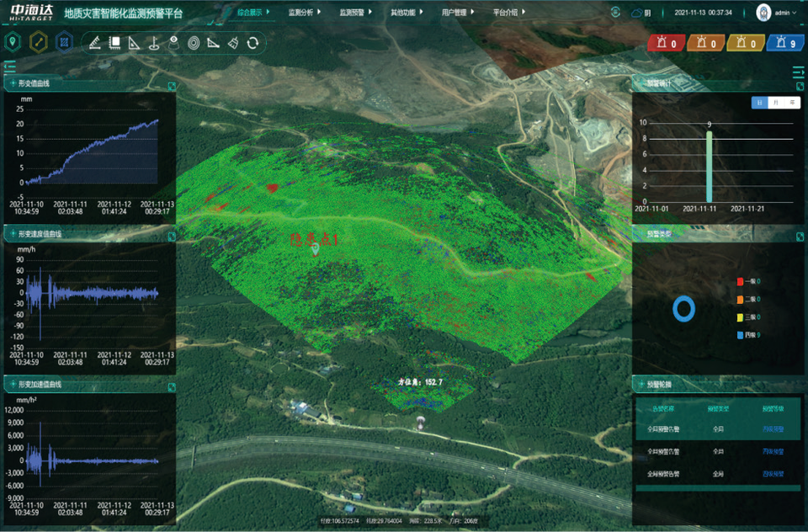Select the eye viewshed analysis tool
Screen dimensions: 808x532
[173, 43]
